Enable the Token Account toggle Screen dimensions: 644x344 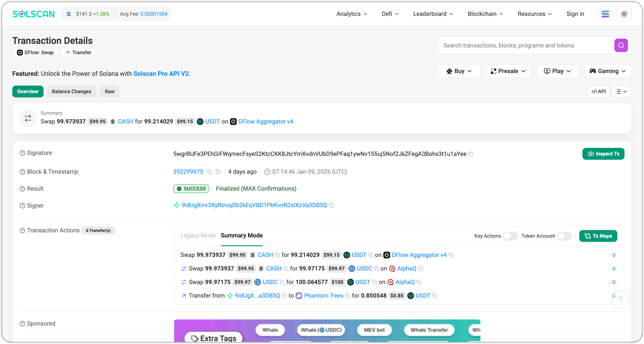[x=564, y=236]
